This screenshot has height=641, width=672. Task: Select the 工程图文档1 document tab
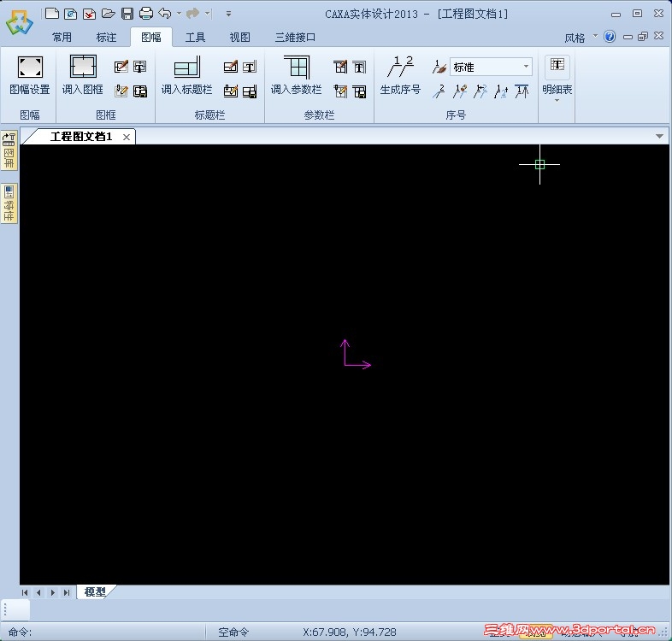click(80, 137)
